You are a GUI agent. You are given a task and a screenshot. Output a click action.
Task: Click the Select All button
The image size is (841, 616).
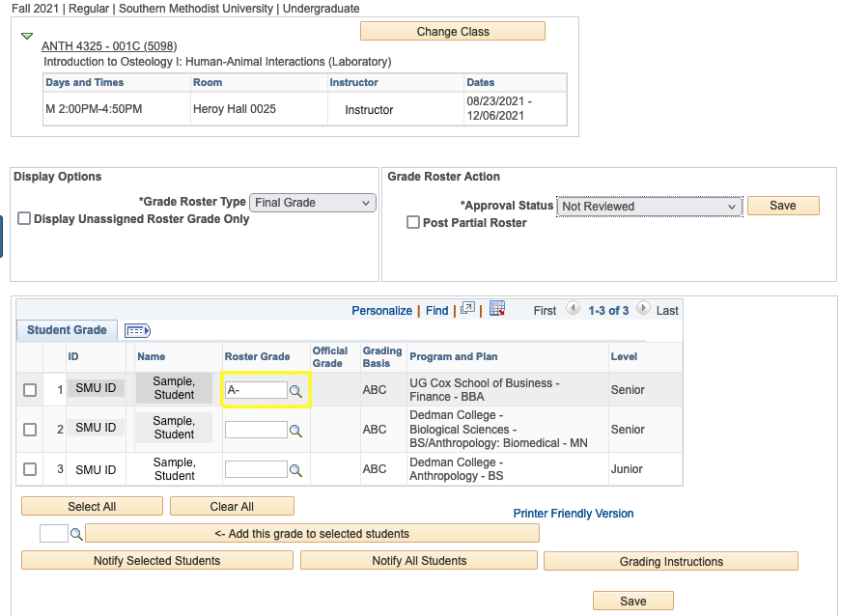tap(92, 506)
